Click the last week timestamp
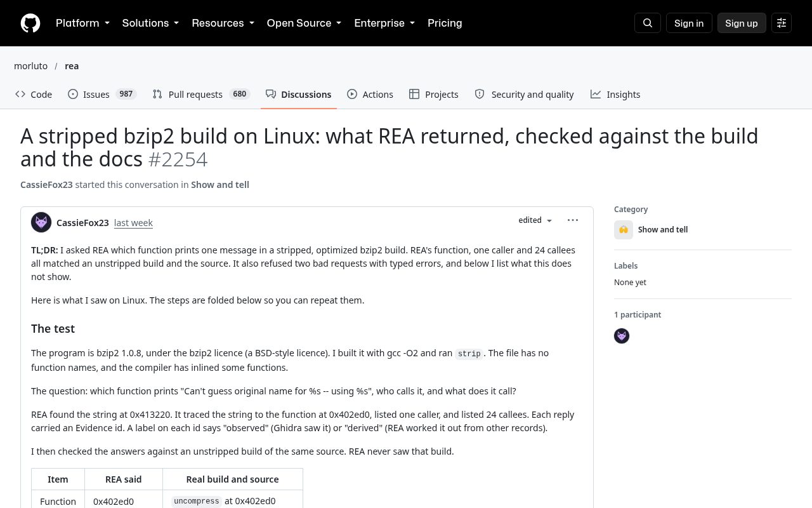 pyautogui.click(x=133, y=223)
